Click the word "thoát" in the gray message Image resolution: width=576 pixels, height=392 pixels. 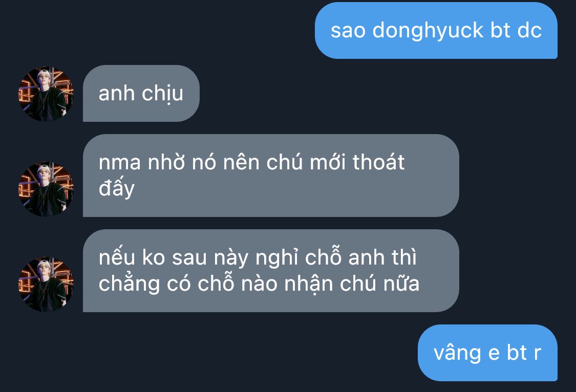pos(378,162)
